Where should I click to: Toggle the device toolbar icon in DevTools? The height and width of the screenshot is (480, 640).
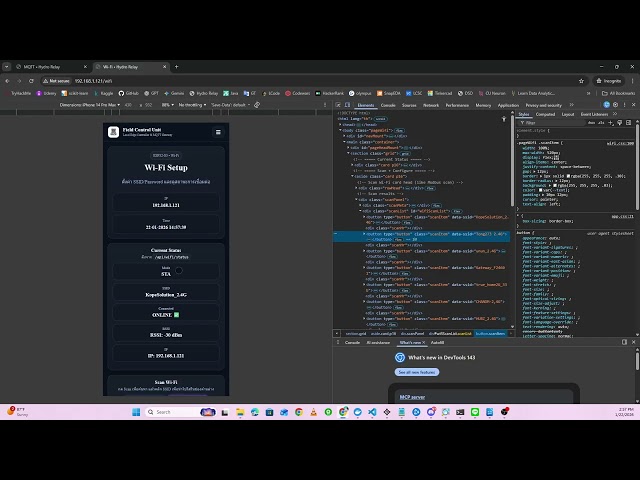pos(347,104)
